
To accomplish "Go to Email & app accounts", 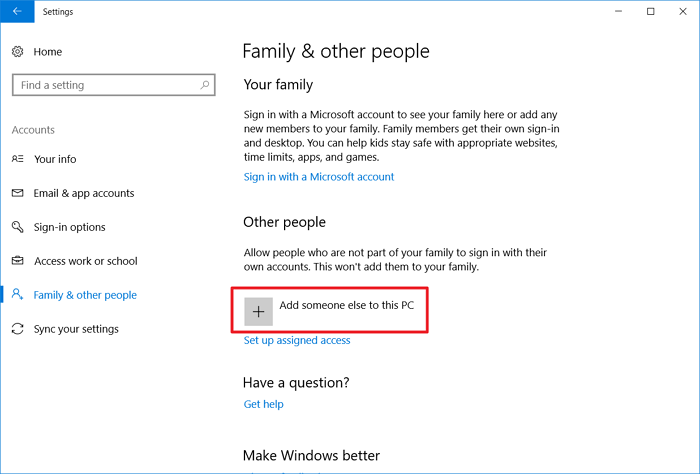I will 84,193.
